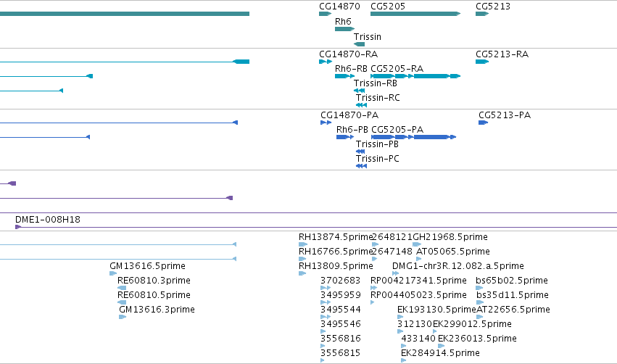The width and height of the screenshot is (617, 364).
Task: Click the EK193130.5prime EST label
Action: (436, 310)
